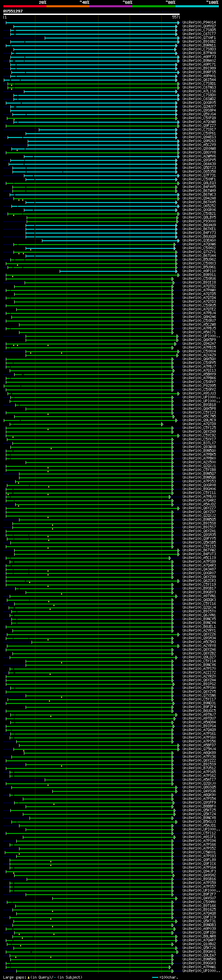Select the UniRef100_A9P039 label
Screen dimensions: 222x980
click(x=199, y=929)
